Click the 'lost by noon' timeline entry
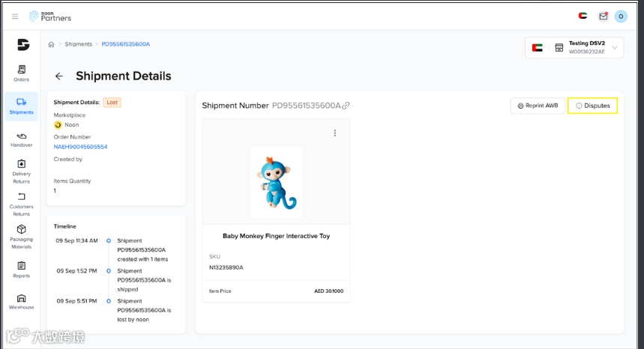This screenshot has height=349, width=644. (x=144, y=311)
